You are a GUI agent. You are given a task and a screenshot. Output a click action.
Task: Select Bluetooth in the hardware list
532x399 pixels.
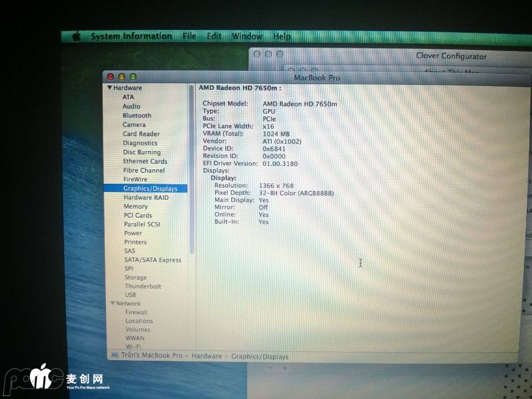(x=137, y=115)
